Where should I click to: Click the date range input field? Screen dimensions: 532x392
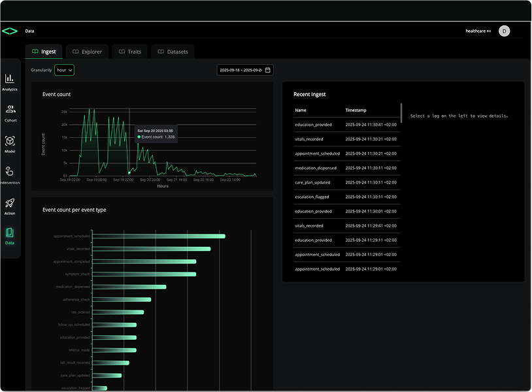(240, 70)
